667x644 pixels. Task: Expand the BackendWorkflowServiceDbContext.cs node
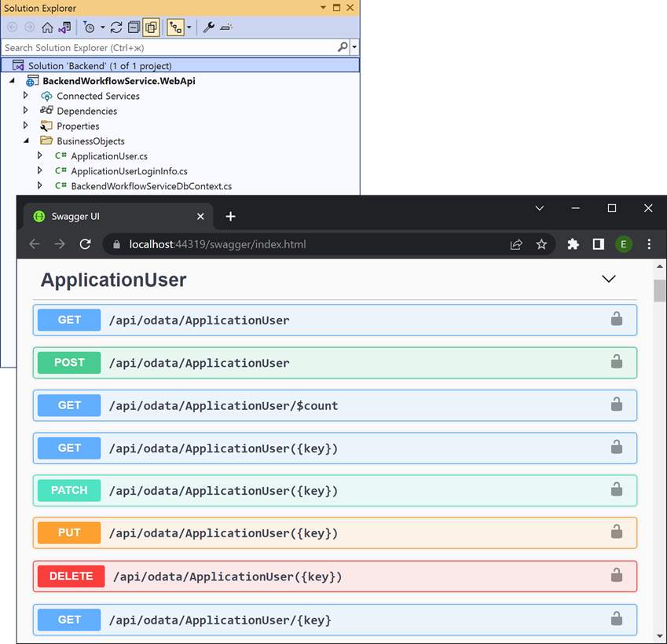pyautogui.click(x=40, y=185)
